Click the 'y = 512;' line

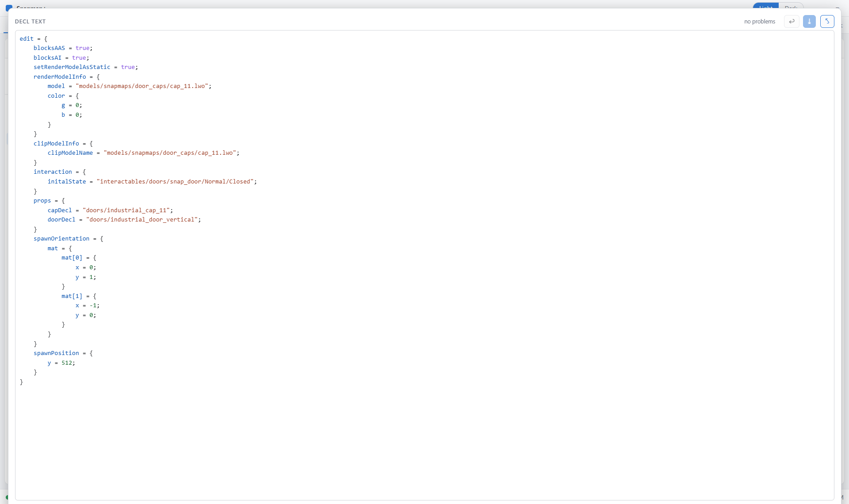(x=61, y=363)
